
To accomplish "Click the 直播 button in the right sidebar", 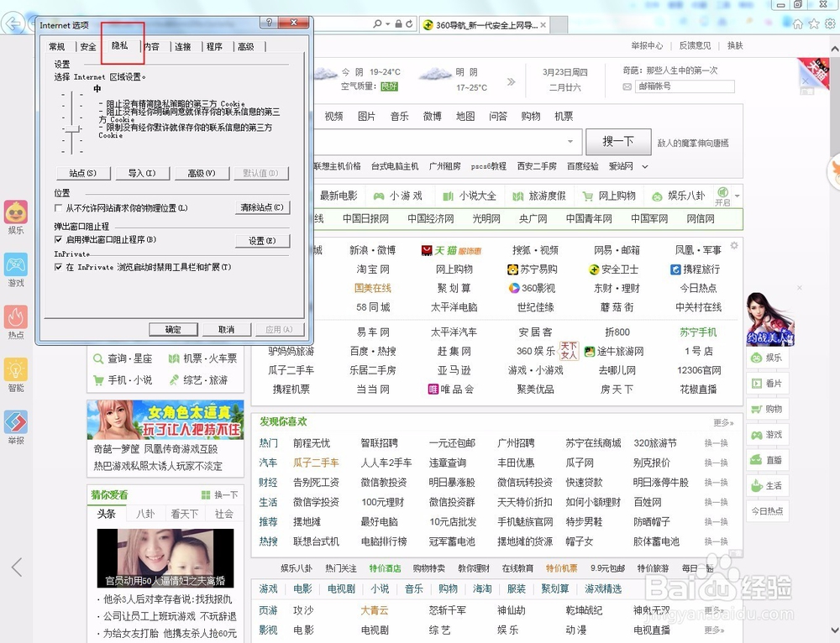I will pos(768,460).
